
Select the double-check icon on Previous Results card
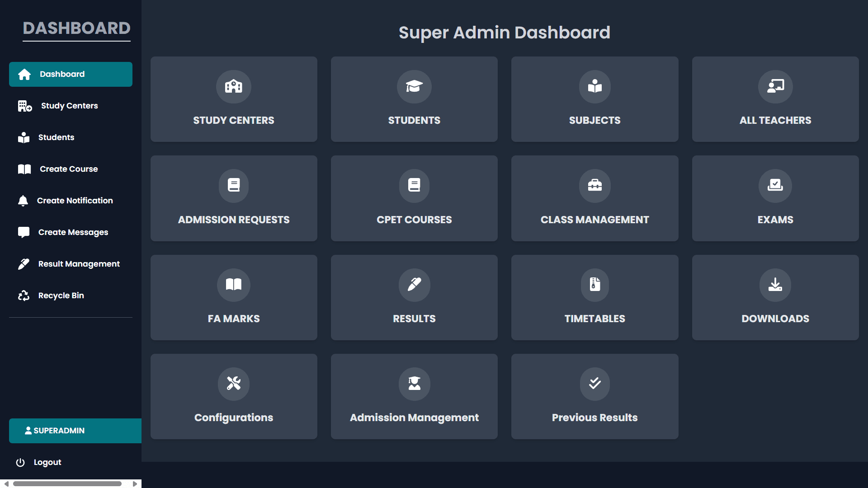pyautogui.click(x=594, y=384)
